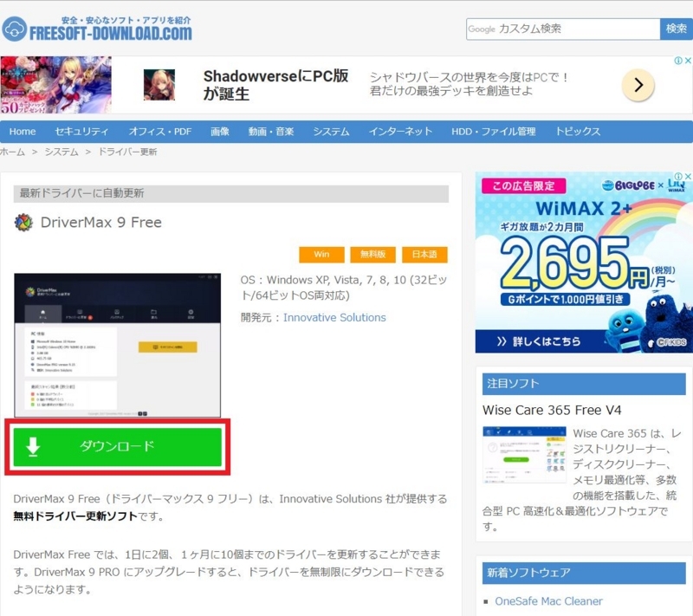Open the セキュリティ menu item
693x616 pixels.
point(81,131)
